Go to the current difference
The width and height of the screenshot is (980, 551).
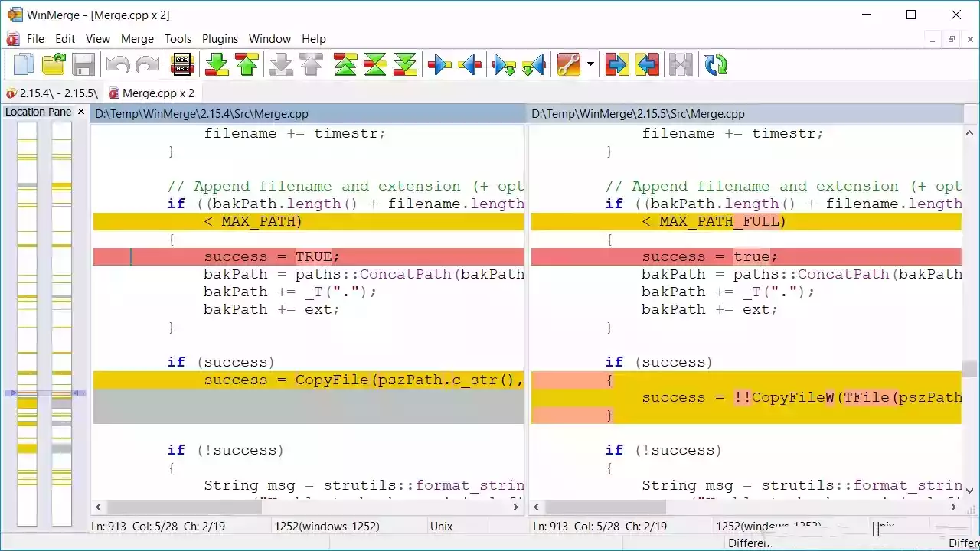[375, 64]
